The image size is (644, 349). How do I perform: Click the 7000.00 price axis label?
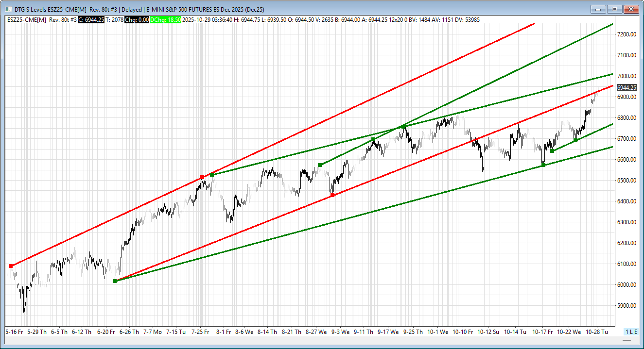626,76
